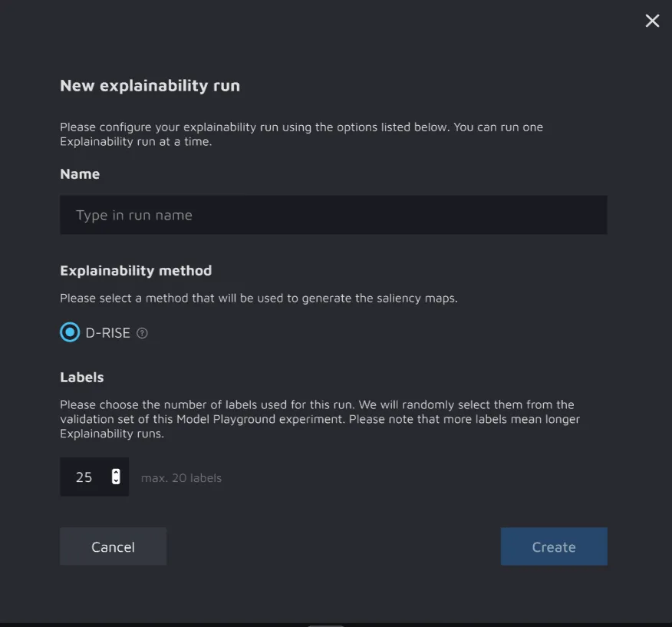This screenshot has height=627, width=672.
Task: Click the labels number field showing 25
Action: 84,477
